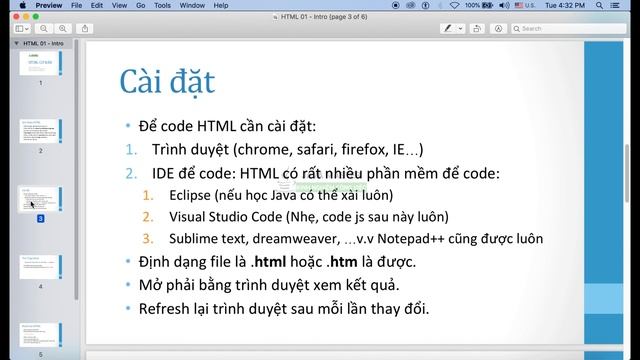Click the accessibility menu bar icon
This screenshot has width=640, height=360.
pyautogui.click(x=425, y=5)
